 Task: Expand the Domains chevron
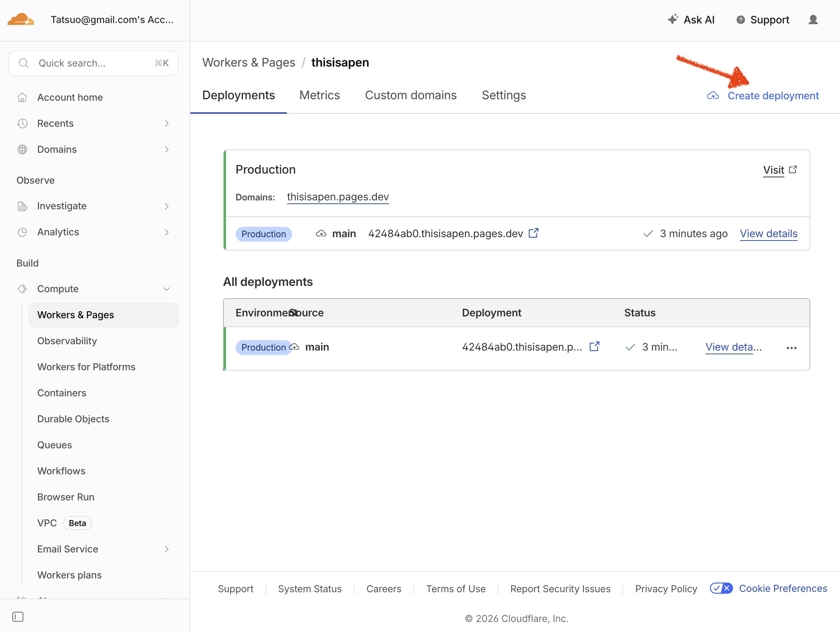coord(167,149)
